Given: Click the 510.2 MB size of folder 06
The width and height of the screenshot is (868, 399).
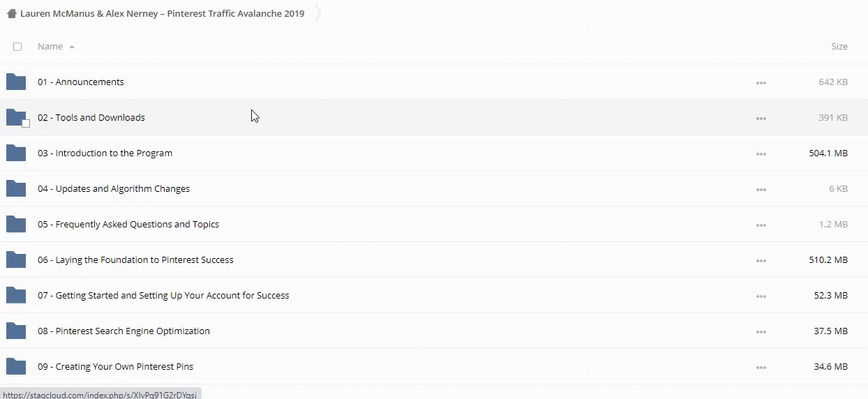Looking at the screenshot, I should pyautogui.click(x=828, y=259).
